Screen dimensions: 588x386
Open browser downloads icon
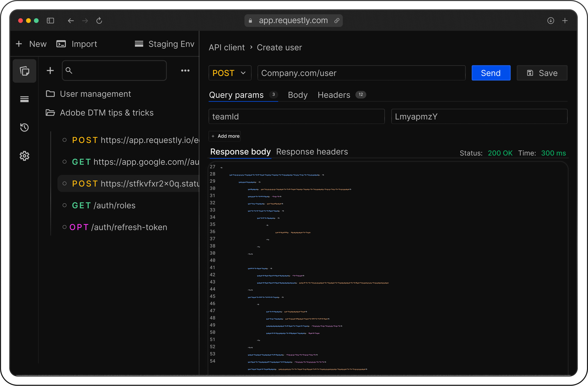click(550, 21)
